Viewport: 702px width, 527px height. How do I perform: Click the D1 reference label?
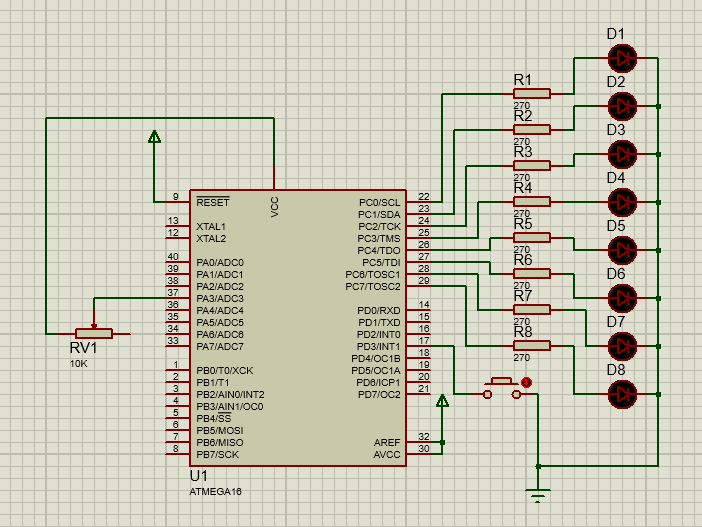[616, 34]
